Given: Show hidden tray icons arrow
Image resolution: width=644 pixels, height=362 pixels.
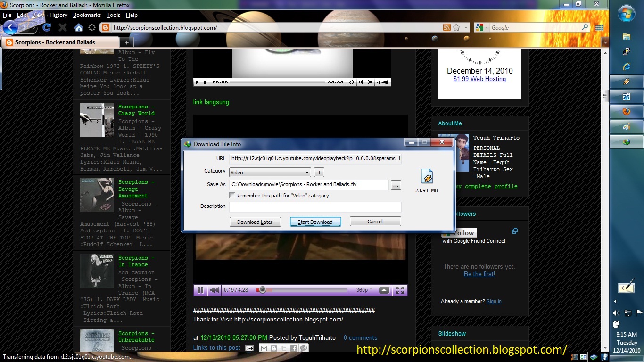Looking at the screenshot, I should tap(615, 301).
